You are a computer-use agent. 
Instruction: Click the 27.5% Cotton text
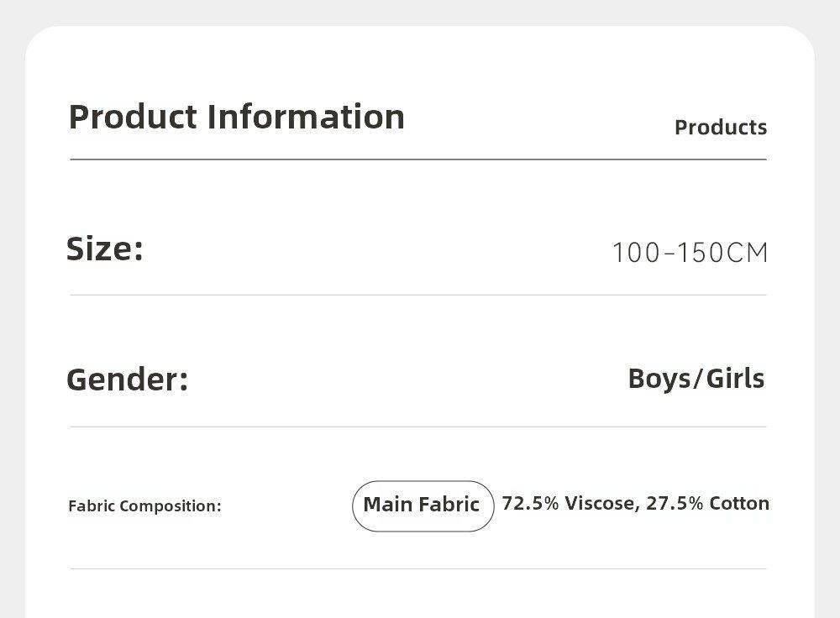tap(707, 504)
